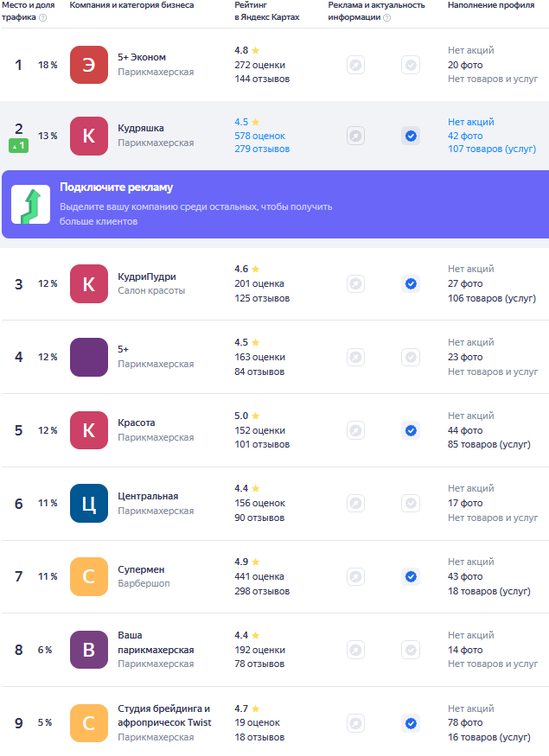Click the 298 отзывов text for Супермен

tap(262, 591)
